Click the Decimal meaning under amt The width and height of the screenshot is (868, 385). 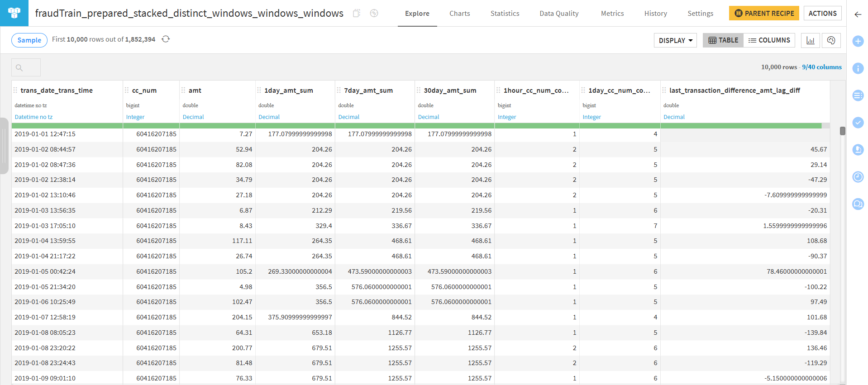(x=193, y=117)
